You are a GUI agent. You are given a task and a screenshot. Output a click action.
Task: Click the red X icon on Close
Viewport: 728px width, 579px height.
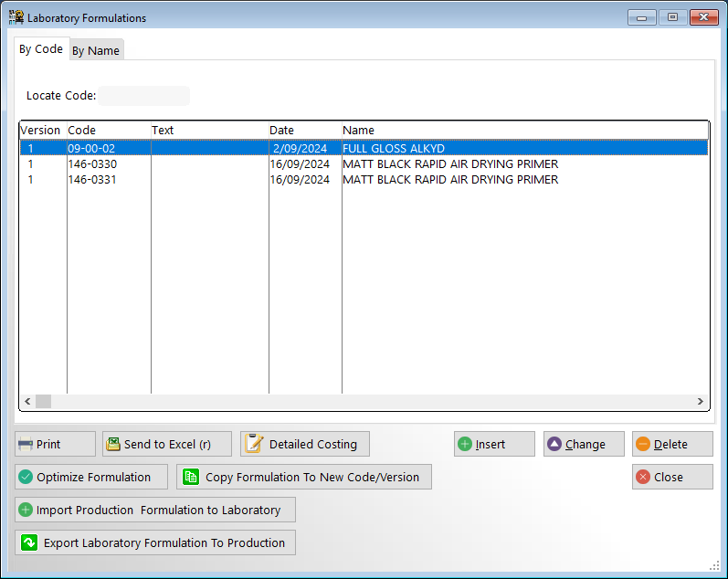[643, 477]
